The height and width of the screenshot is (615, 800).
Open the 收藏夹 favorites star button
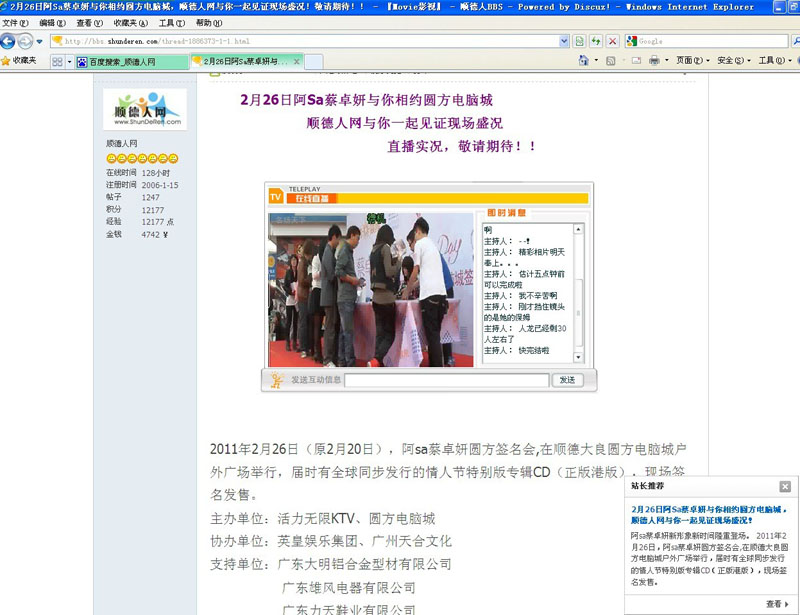click(19, 61)
